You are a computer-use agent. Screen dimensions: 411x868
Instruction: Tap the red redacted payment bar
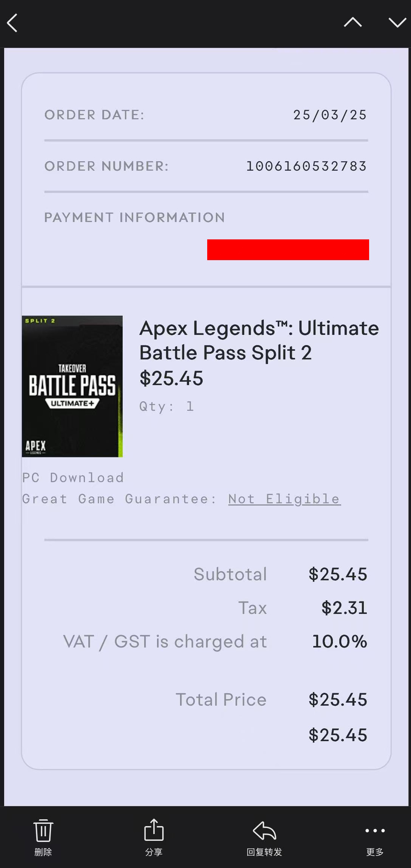pyautogui.click(x=288, y=250)
